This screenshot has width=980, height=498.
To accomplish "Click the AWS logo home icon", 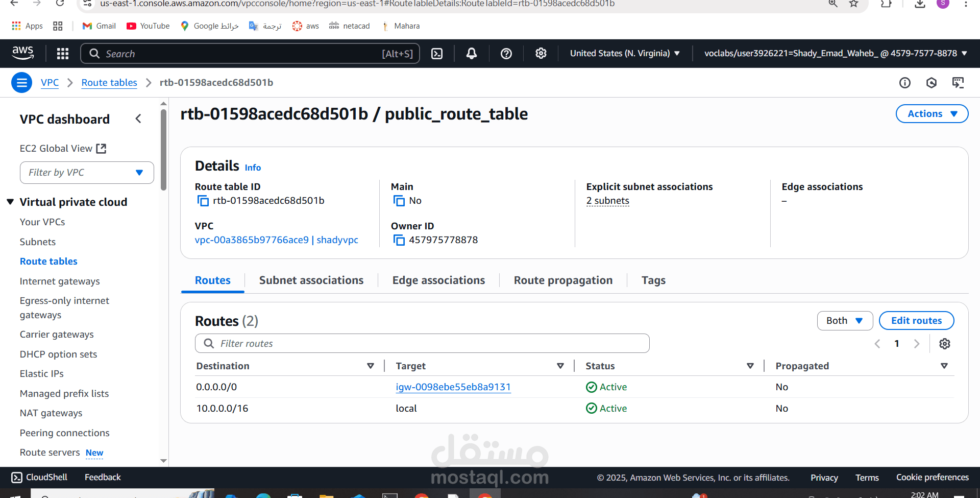I will coord(23,53).
